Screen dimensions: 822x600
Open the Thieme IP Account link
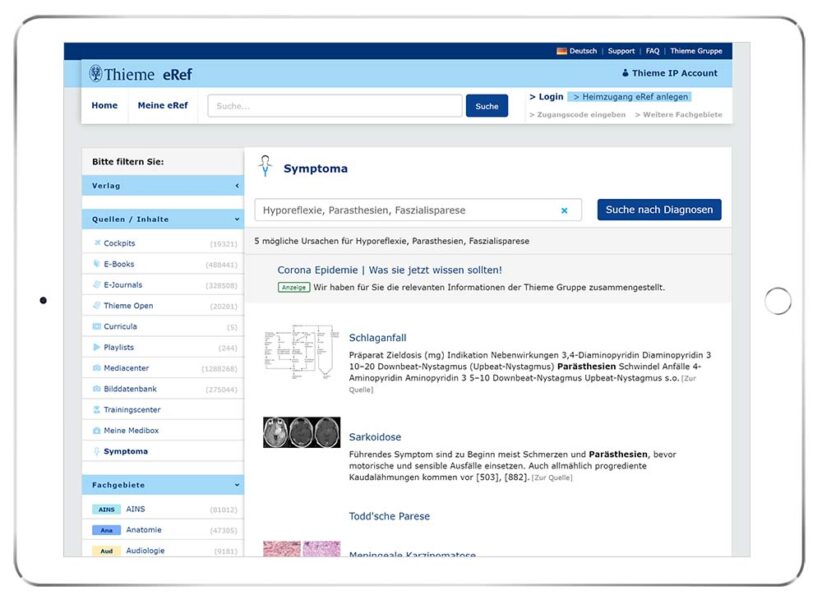pyautogui.click(x=675, y=73)
